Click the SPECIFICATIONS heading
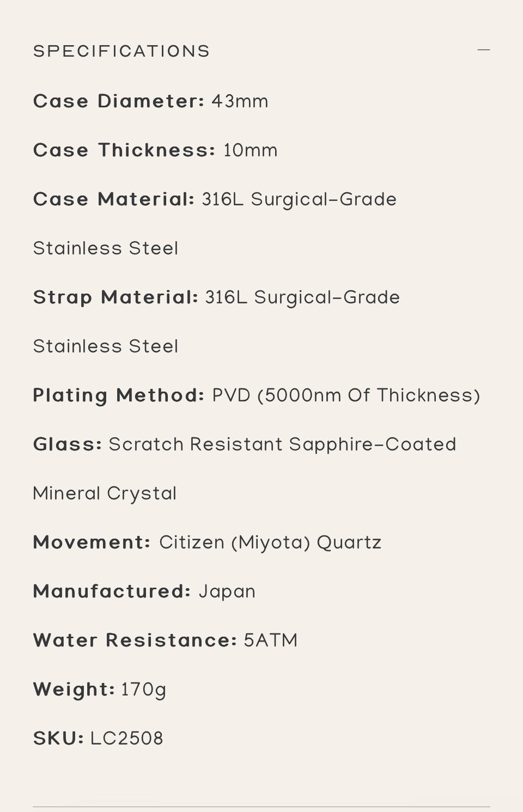This screenshot has height=812, width=523. click(121, 51)
